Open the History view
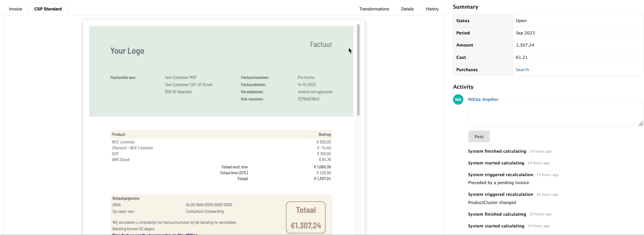The image size is (644, 235). point(432,9)
